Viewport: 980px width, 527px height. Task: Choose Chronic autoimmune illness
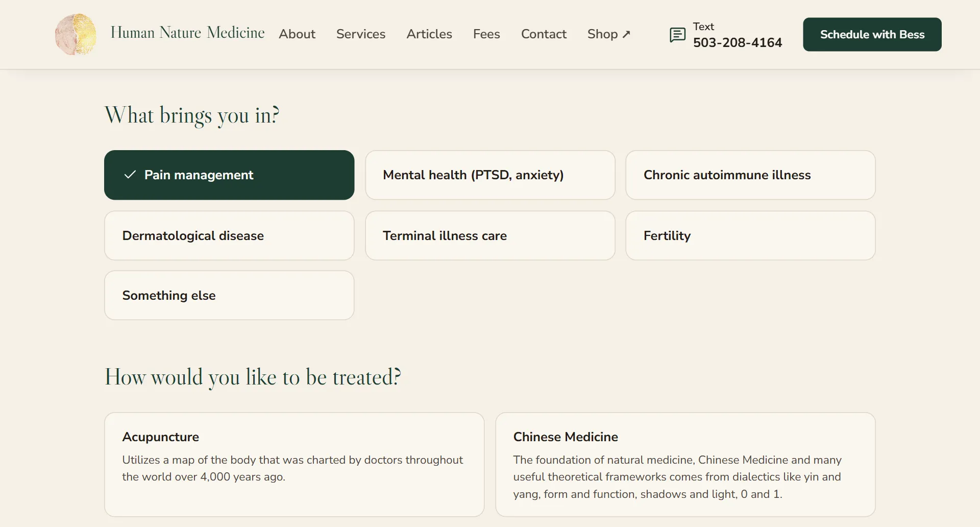point(750,175)
